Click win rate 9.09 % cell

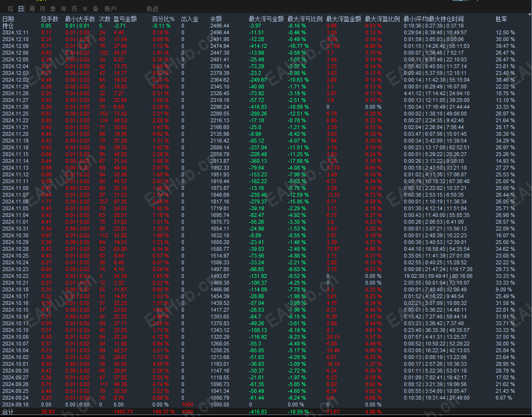pos(503,289)
